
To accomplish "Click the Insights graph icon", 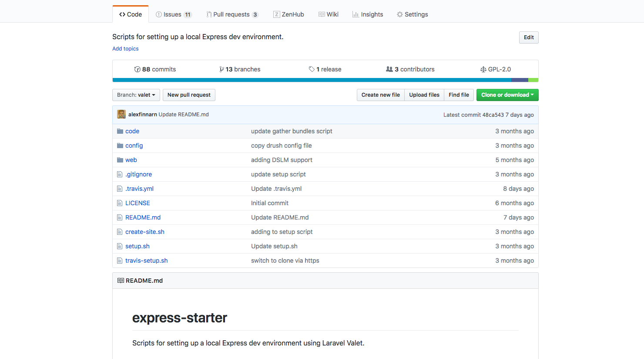I will [x=356, y=14].
